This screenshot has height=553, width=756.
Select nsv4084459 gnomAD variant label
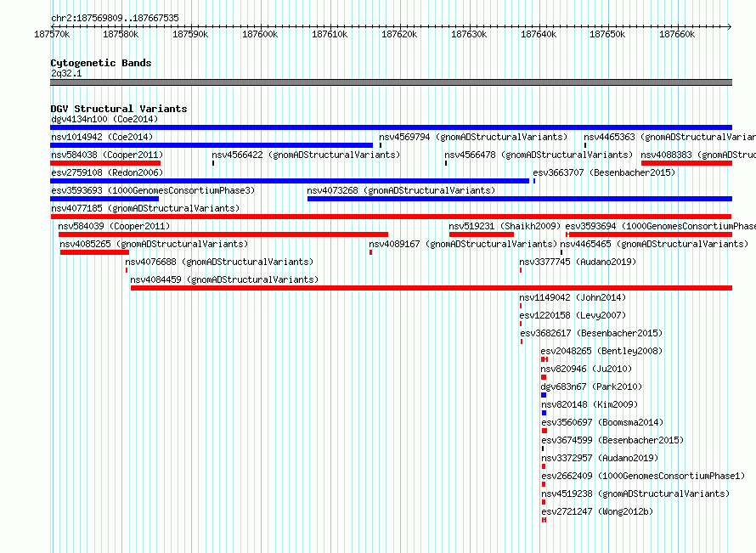pyautogui.click(x=225, y=279)
